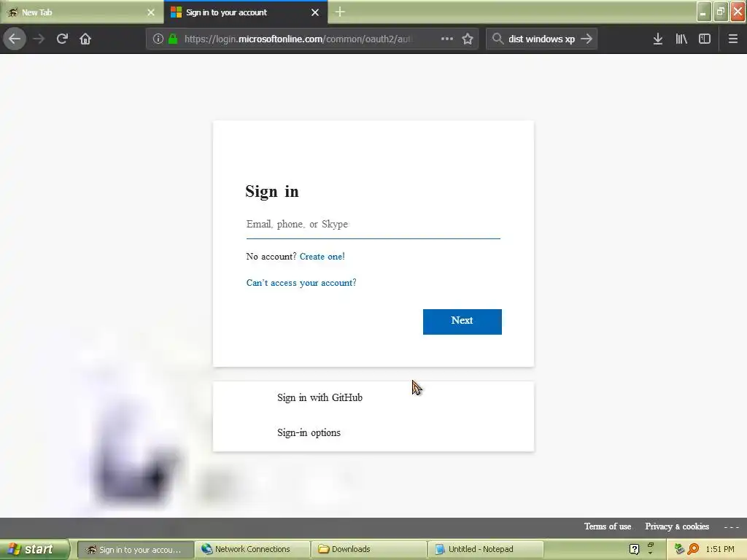Click the footer ellipsis more options
The width and height of the screenshot is (747, 560).
pos(731,526)
